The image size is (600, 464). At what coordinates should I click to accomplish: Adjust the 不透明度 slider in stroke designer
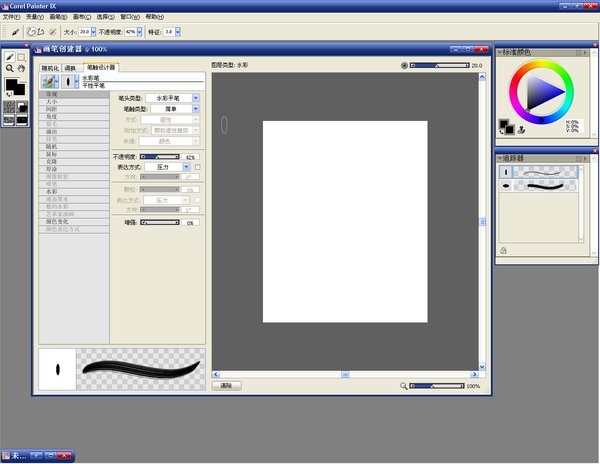(x=160, y=157)
